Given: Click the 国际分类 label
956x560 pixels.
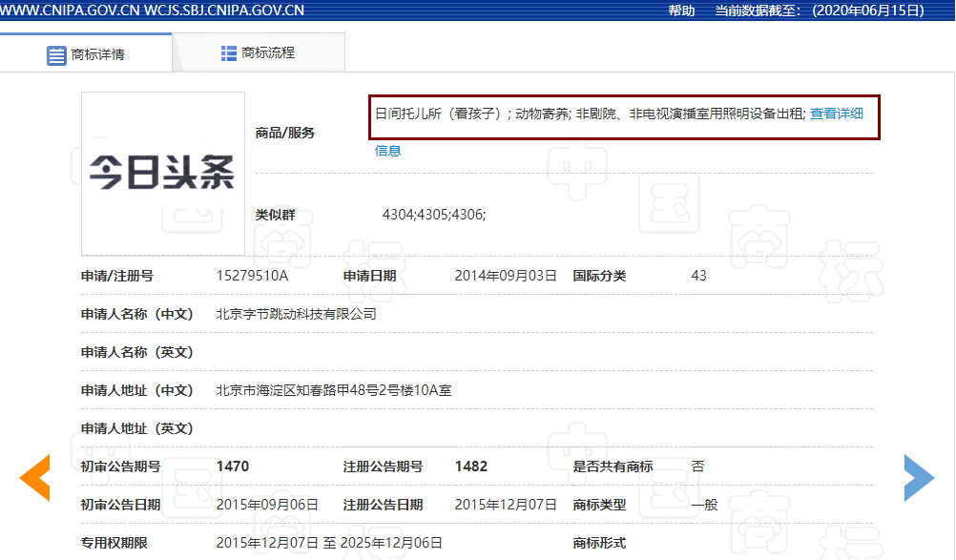Looking at the screenshot, I should point(599,276).
